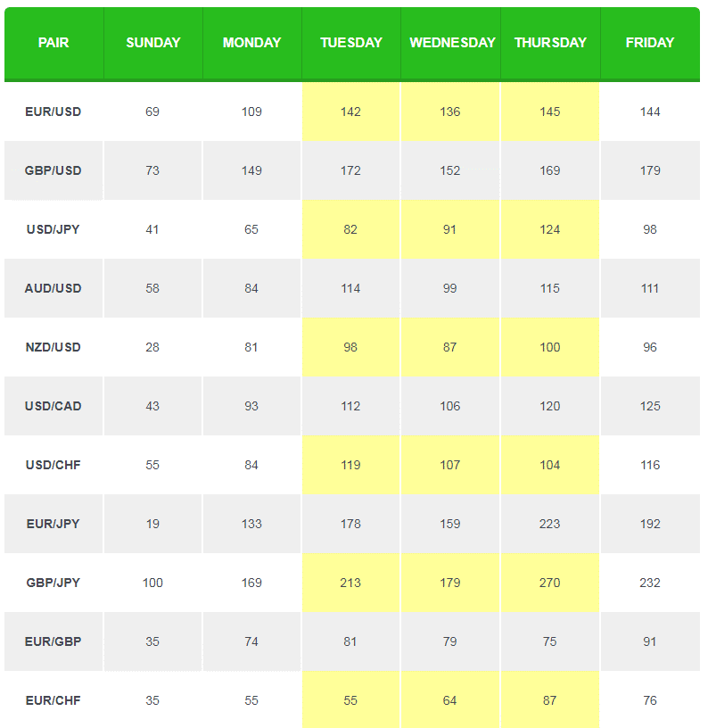708x728 pixels.
Task: Click the PAIR column header
Action: pos(54,43)
